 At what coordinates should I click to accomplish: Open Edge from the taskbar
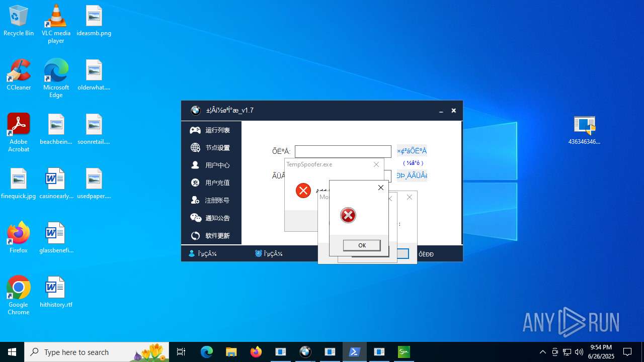(207, 352)
